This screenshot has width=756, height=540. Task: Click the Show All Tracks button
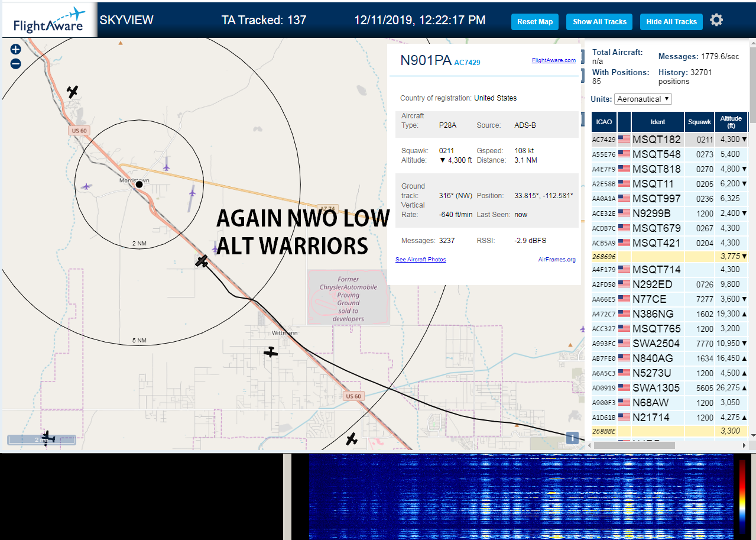coord(599,22)
